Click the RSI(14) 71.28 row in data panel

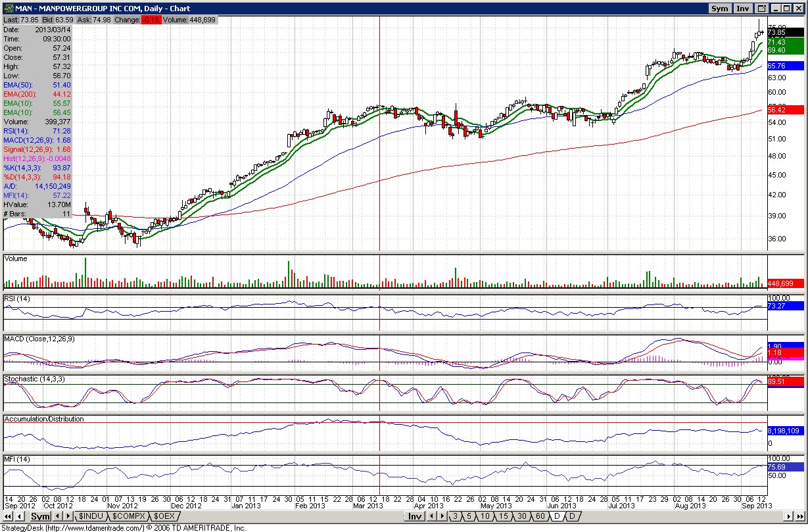click(37, 131)
